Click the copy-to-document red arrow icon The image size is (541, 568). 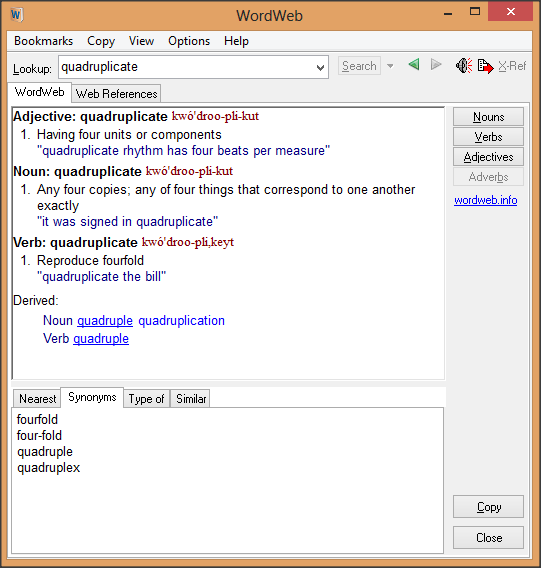pos(485,66)
